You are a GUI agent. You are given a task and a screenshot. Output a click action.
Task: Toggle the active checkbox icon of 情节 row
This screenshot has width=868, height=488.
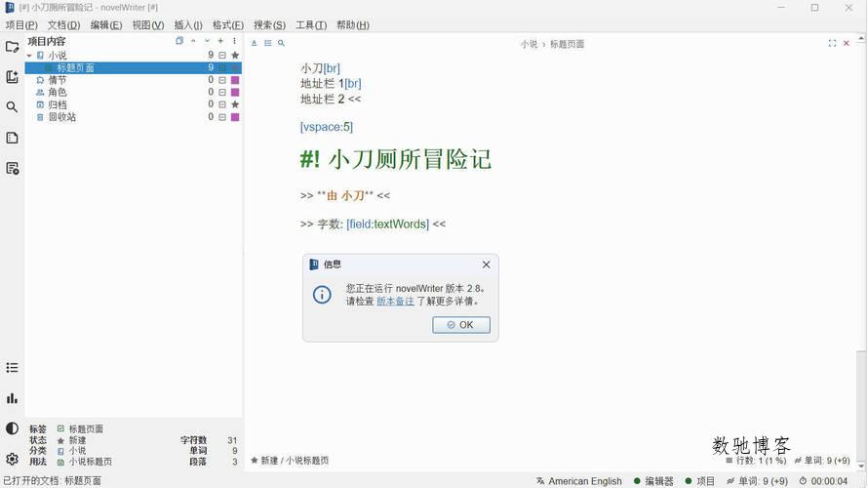tap(222, 80)
